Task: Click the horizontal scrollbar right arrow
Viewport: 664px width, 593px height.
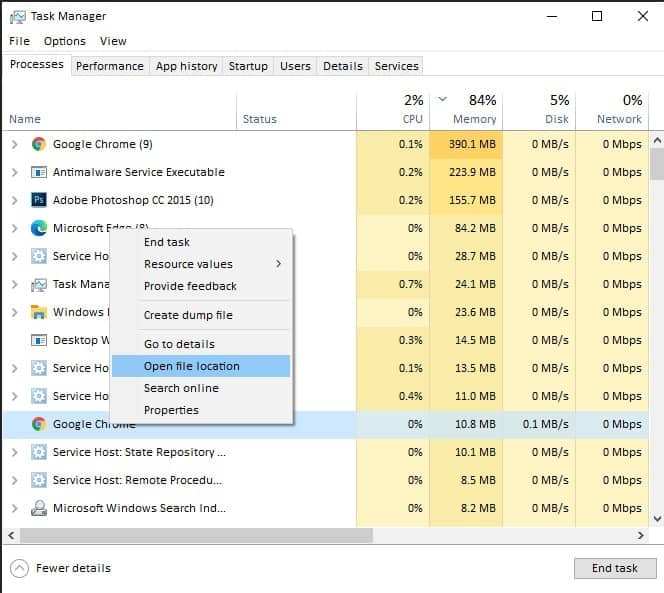Action: (641, 536)
